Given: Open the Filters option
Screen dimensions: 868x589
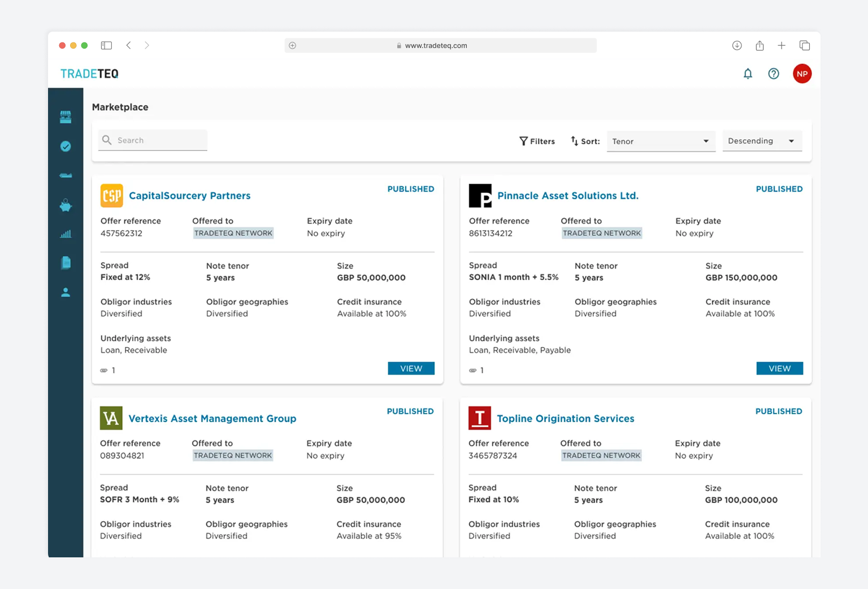Looking at the screenshot, I should 537,141.
